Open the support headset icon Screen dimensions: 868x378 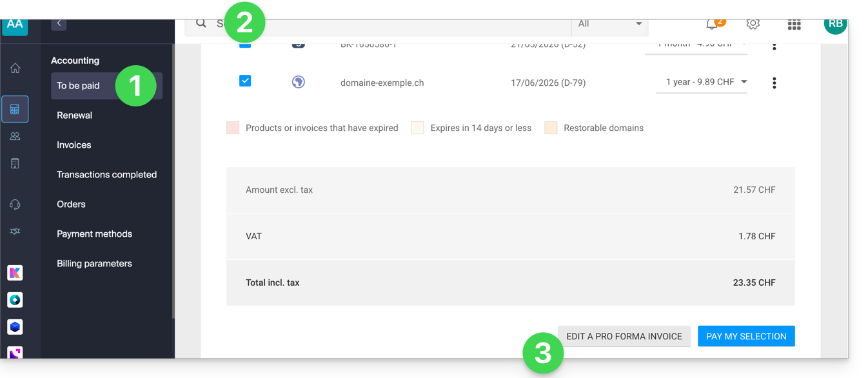[x=15, y=204]
